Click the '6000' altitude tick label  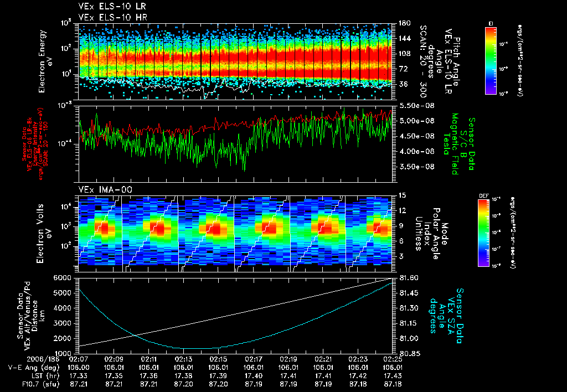tap(62, 278)
